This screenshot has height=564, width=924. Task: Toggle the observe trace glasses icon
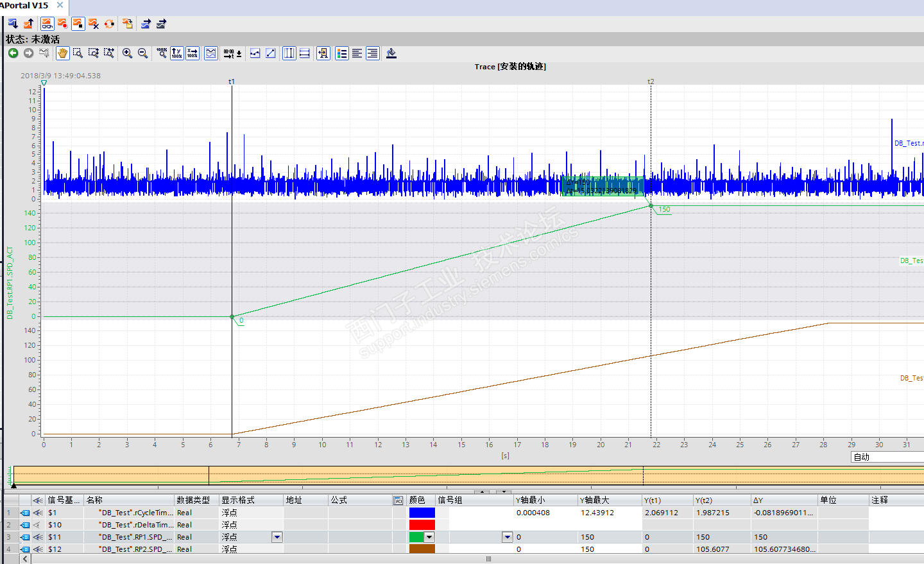pos(47,24)
